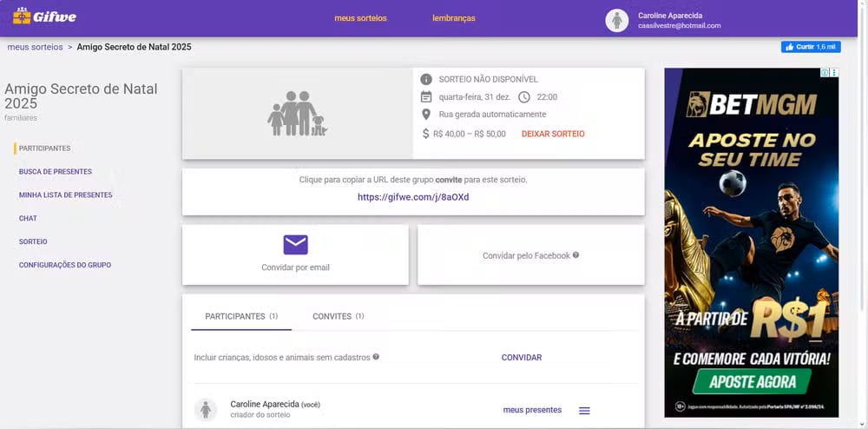Click user name Caroline Aparecida in header

click(670, 16)
